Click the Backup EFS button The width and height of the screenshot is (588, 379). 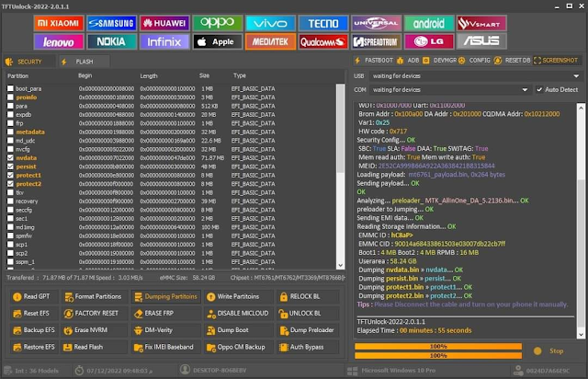(35, 330)
